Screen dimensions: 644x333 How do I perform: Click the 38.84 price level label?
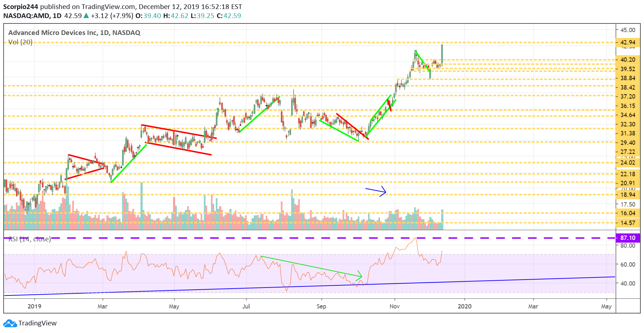click(x=628, y=78)
